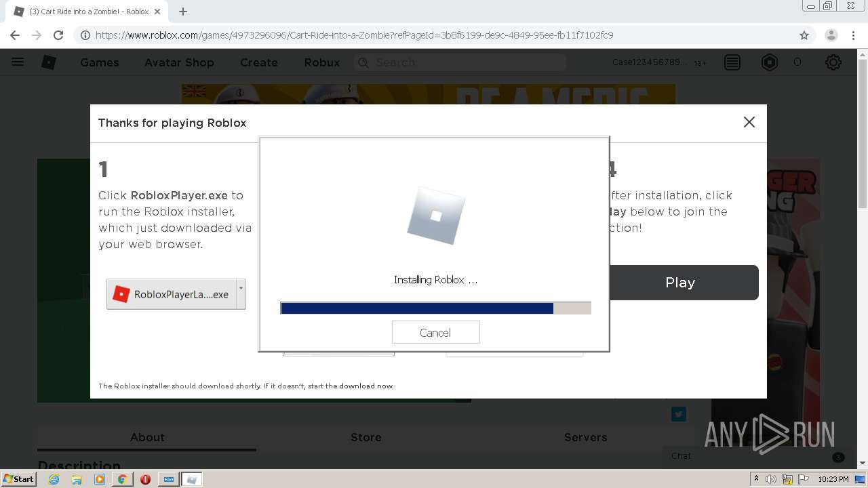Launch the media player taskbar icon
Screen dimensions: 868x488
click(x=100, y=479)
